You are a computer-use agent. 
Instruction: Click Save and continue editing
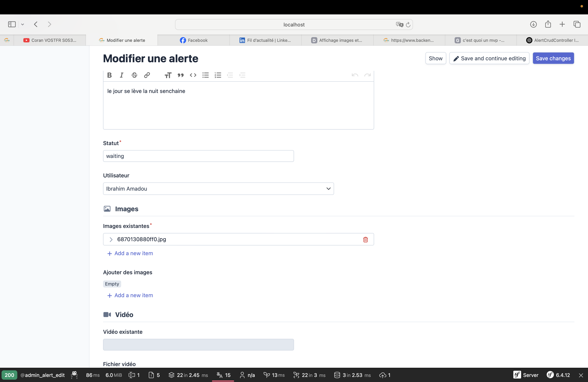pos(489,58)
